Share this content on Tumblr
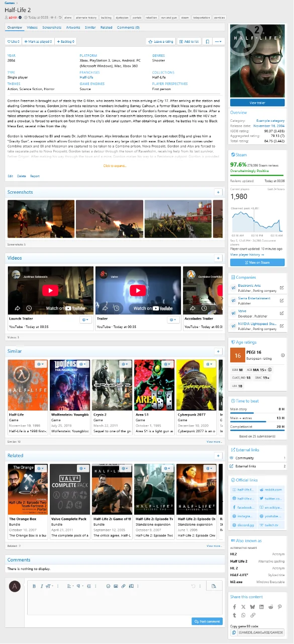The image size is (294, 644). pyautogui.click(x=234, y=615)
